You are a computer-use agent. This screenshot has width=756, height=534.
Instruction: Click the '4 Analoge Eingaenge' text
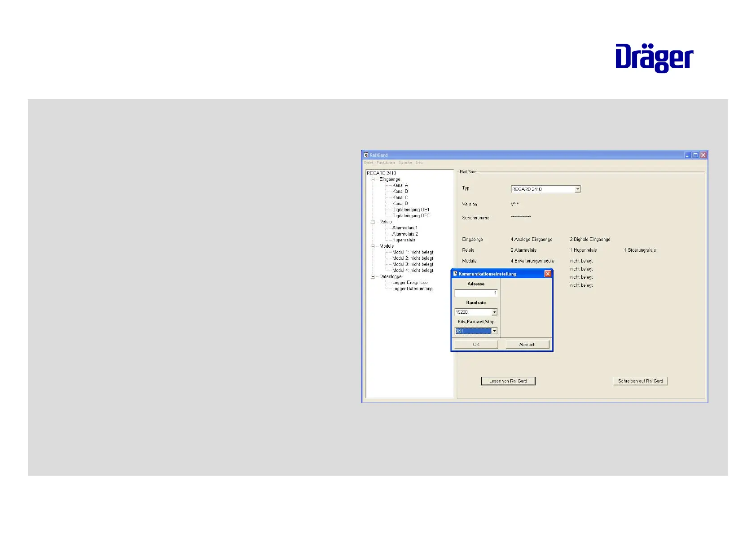(532, 240)
